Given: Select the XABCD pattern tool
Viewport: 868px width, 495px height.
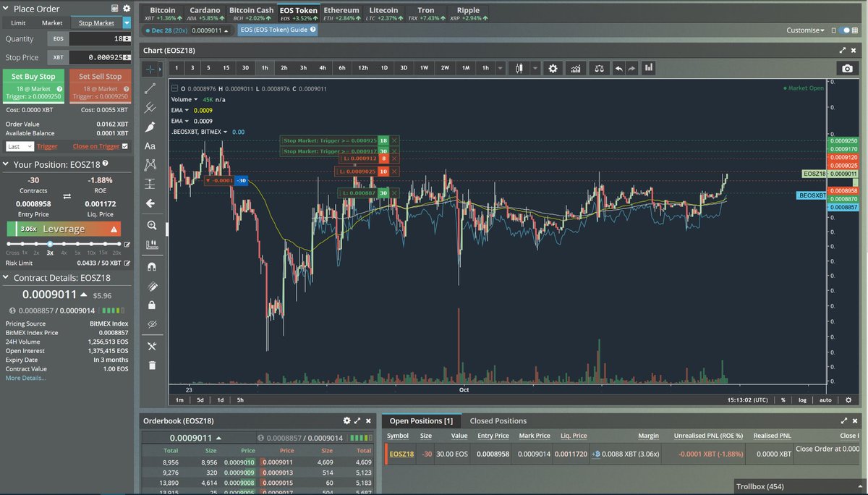Looking at the screenshot, I should (x=150, y=165).
